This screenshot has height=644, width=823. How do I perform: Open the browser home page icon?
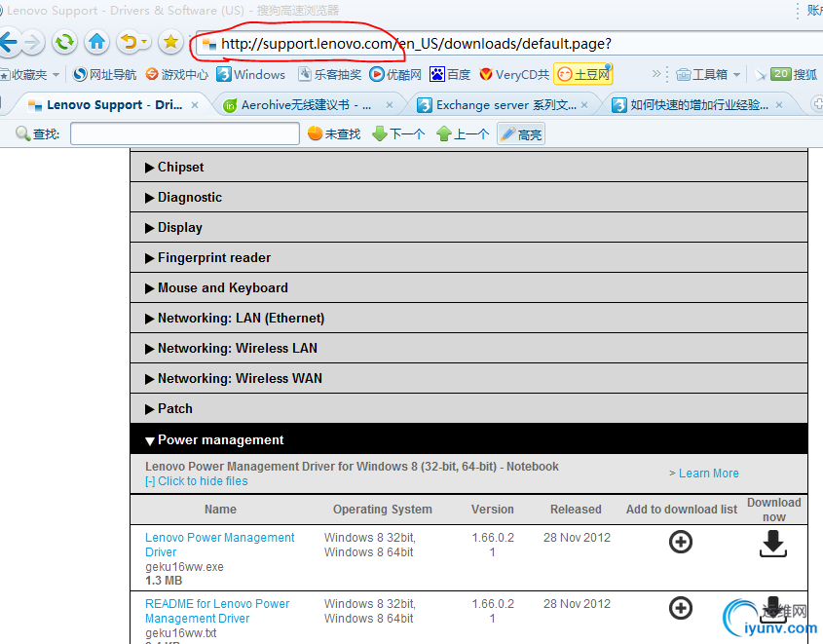(96, 42)
